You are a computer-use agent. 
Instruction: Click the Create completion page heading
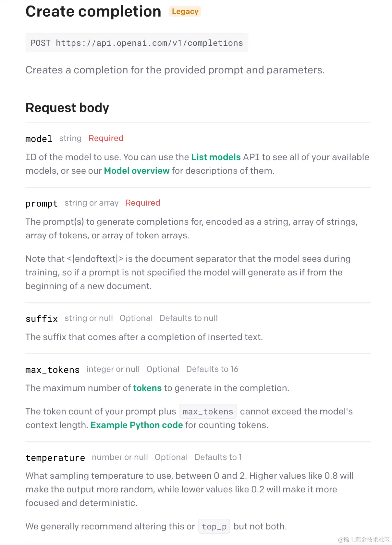point(93,12)
